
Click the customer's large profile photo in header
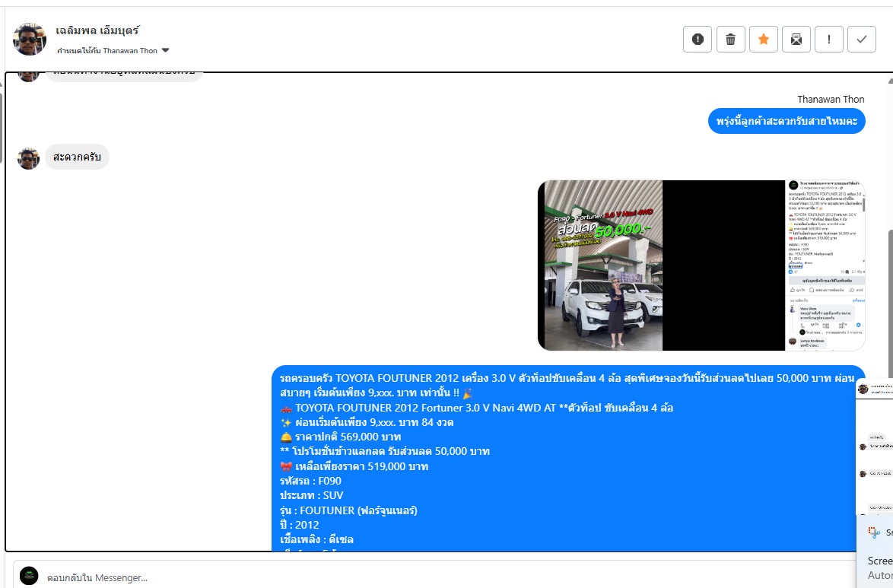click(30, 40)
